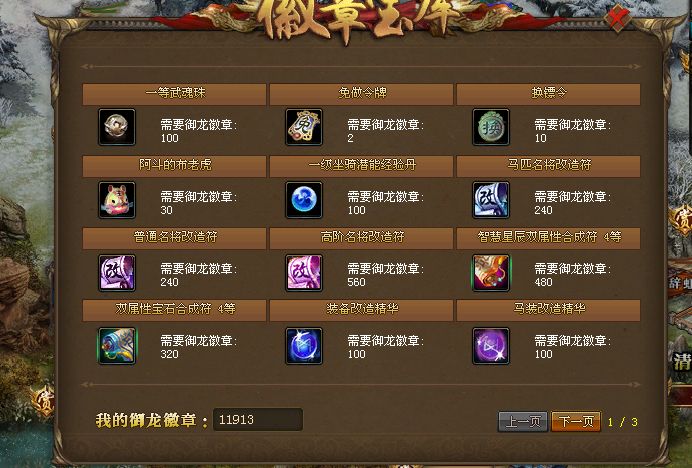The height and width of the screenshot is (468, 692).
Task: Go to next page with 下一页
Action: pos(576,422)
